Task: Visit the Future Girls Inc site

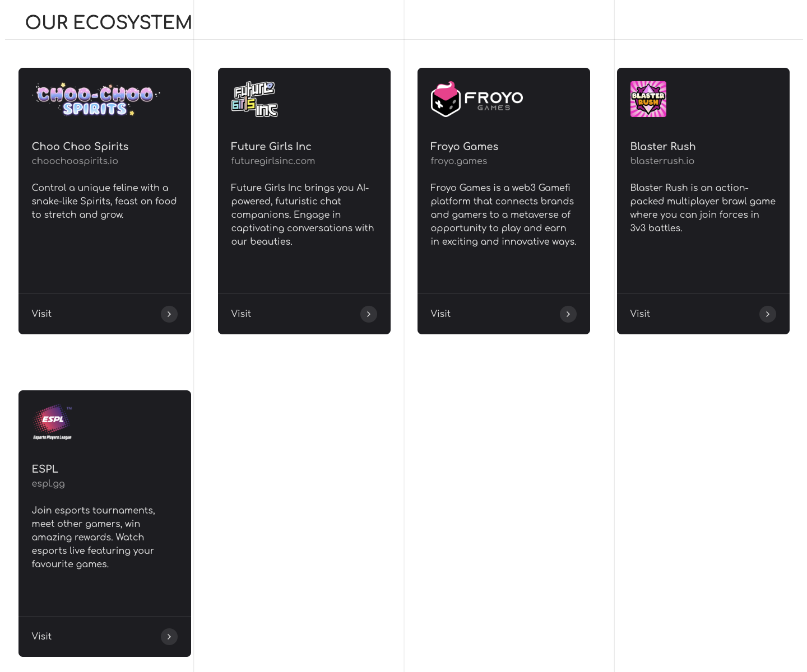Action: coord(304,314)
